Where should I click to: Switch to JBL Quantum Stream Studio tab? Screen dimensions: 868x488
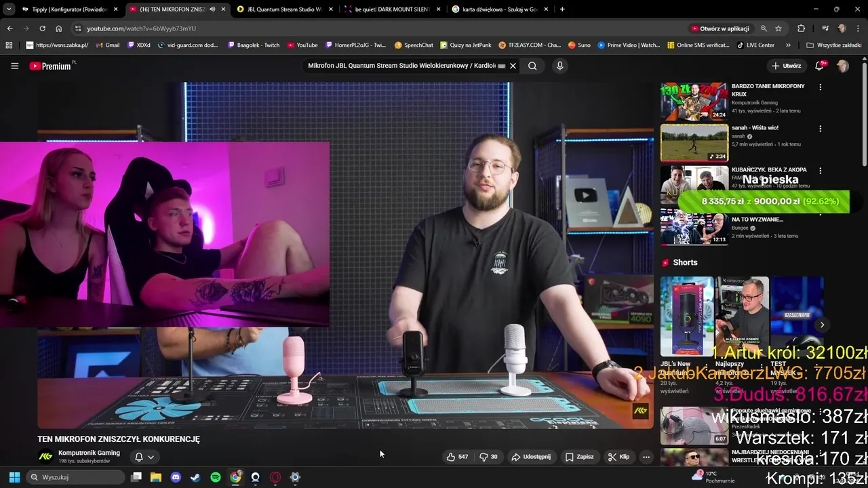pos(285,9)
